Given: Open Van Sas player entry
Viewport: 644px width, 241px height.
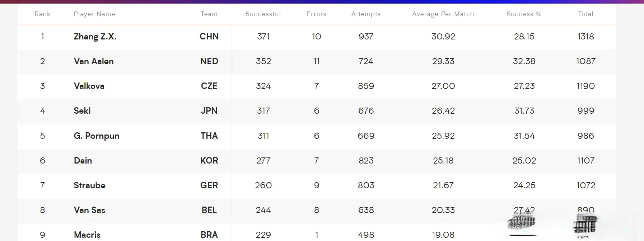Looking at the screenshot, I should [89, 210].
